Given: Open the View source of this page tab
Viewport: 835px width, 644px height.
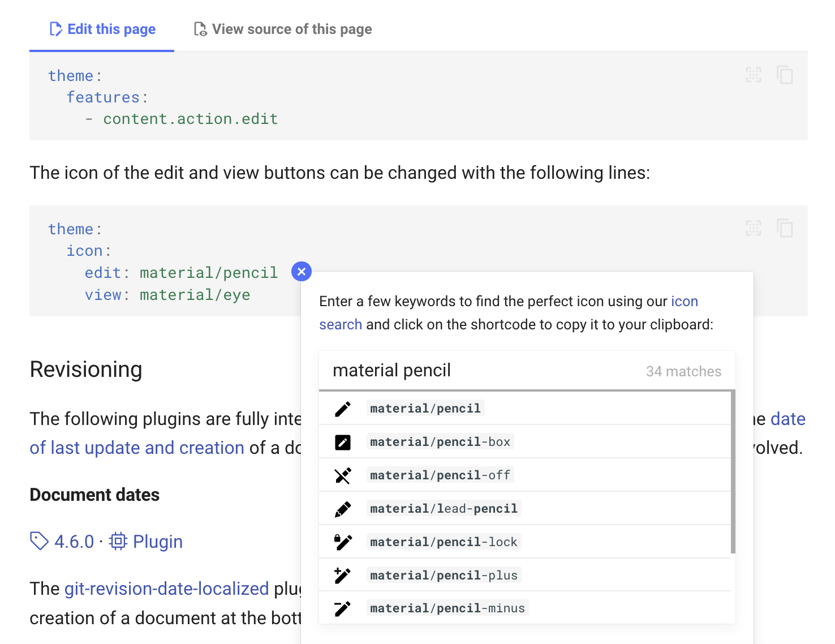Looking at the screenshot, I should click(282, 29).
